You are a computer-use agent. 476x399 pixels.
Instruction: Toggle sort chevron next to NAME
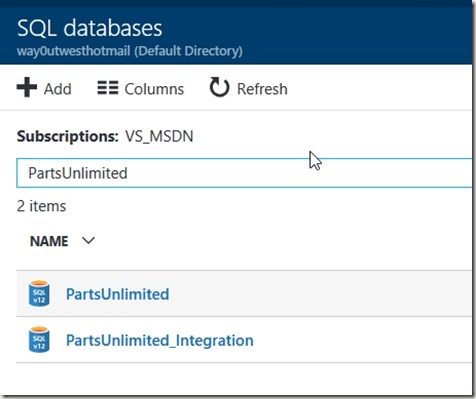point(88,241)
